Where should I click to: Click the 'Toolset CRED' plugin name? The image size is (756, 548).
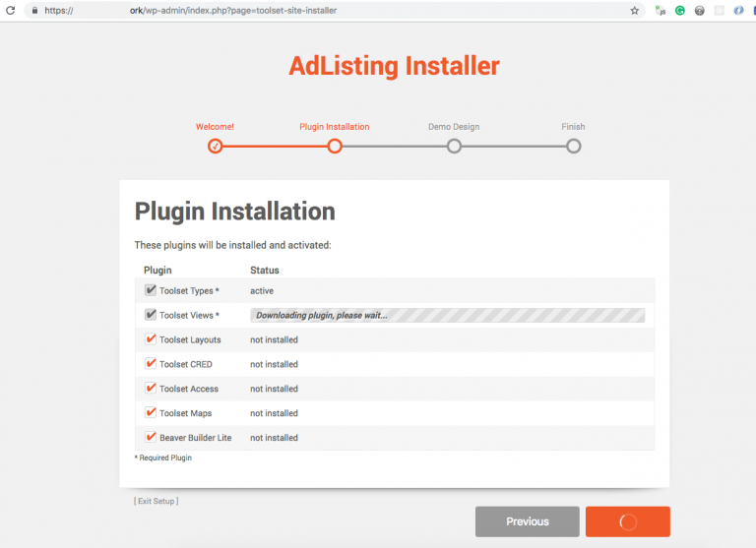click(x=186, y=364)
